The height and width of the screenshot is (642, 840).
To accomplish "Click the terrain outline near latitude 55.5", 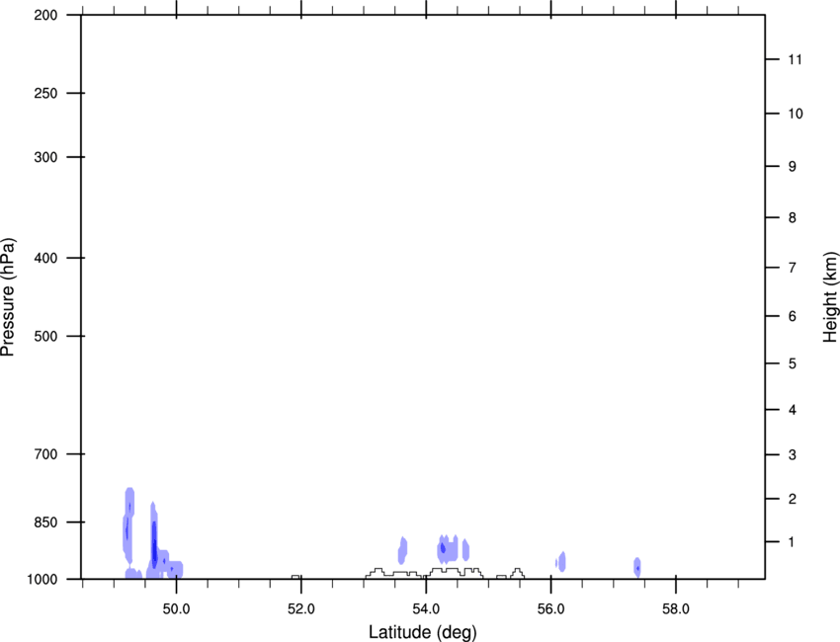I will pos(517,574).
